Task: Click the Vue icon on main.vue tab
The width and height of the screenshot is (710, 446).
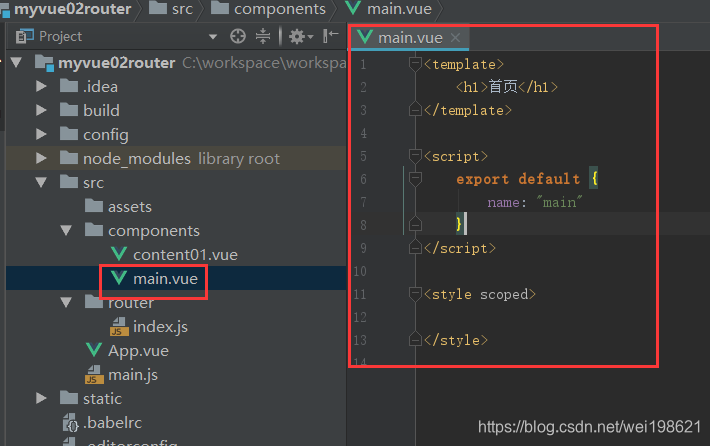Action: tap(365, 37)
